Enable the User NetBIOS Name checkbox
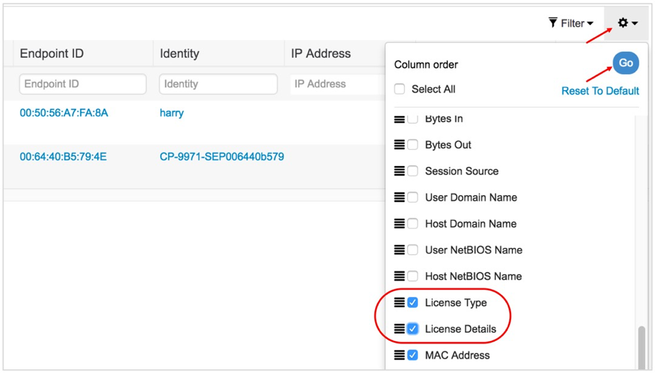The image size is (655, 373). (x=413, y=250)
